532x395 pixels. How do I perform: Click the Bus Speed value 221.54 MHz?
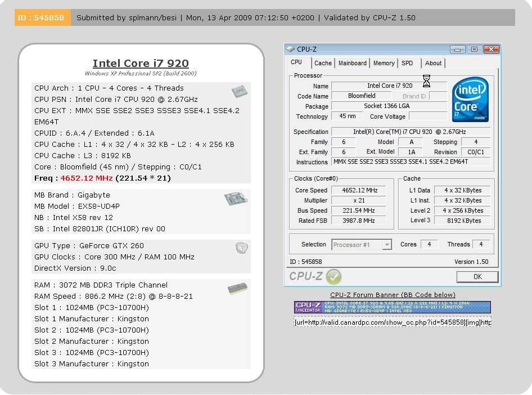[x=359, y=211]
